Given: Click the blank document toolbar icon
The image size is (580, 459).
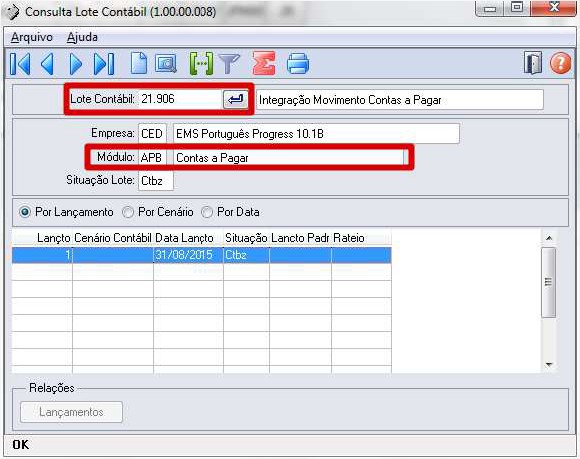Looking at the screenshot, I should [x=139, y=63].
